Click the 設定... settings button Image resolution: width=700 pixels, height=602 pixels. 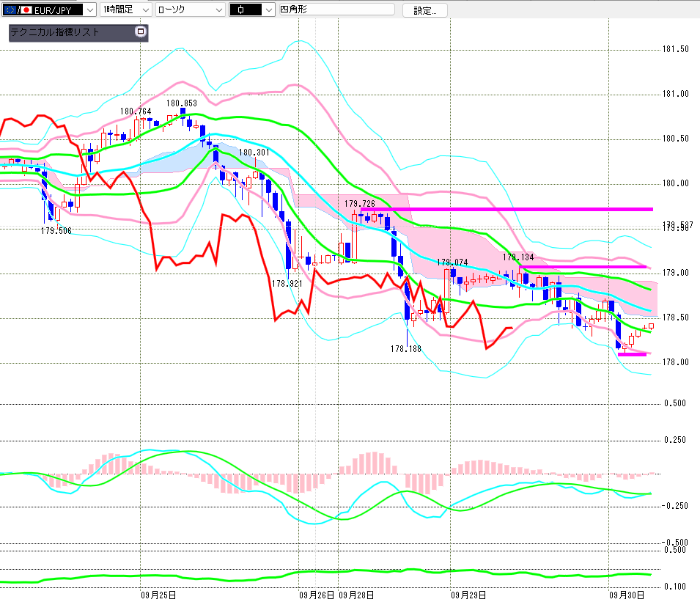point(425,10)
